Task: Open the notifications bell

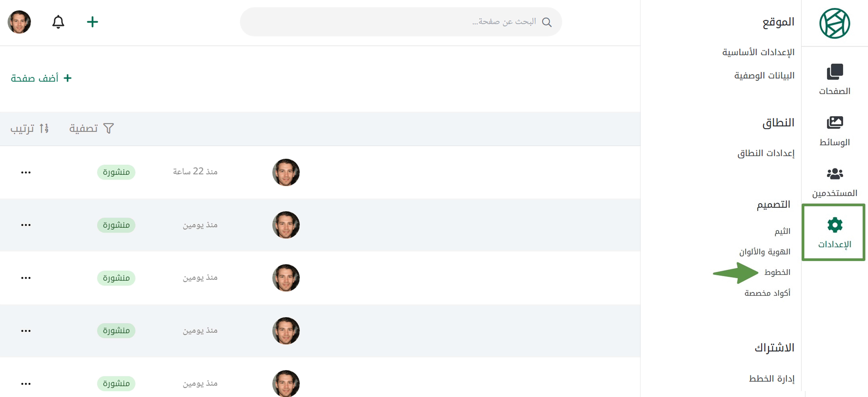Action: (58, 22)
